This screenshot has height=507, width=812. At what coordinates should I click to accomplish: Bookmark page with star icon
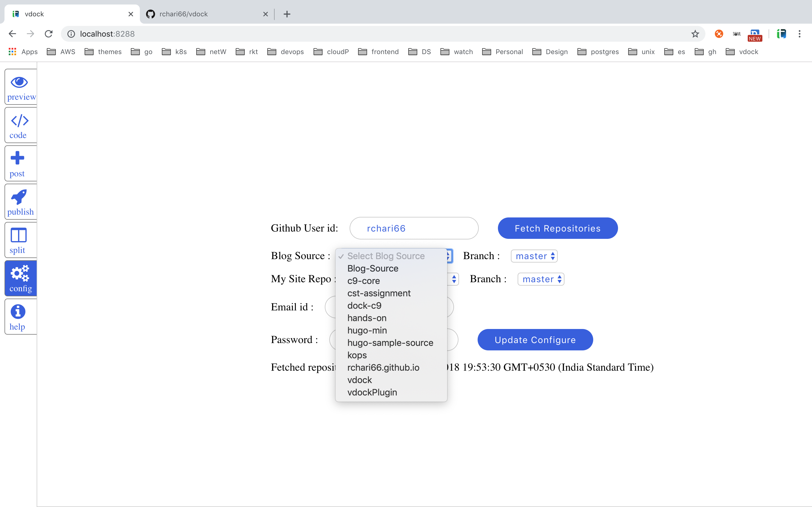(x=695, y=34)
